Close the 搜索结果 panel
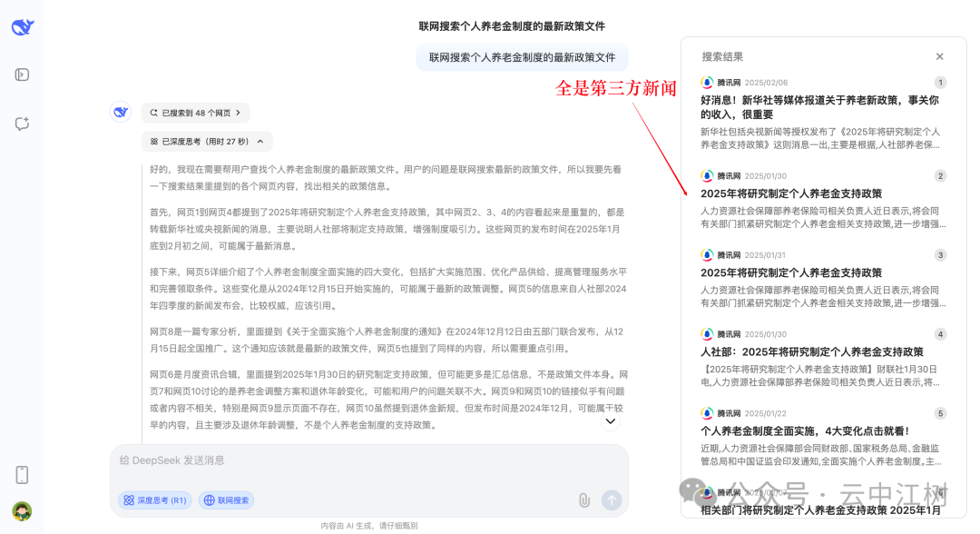The height and width of the screenshot is (534, 980). pos(939,56)
